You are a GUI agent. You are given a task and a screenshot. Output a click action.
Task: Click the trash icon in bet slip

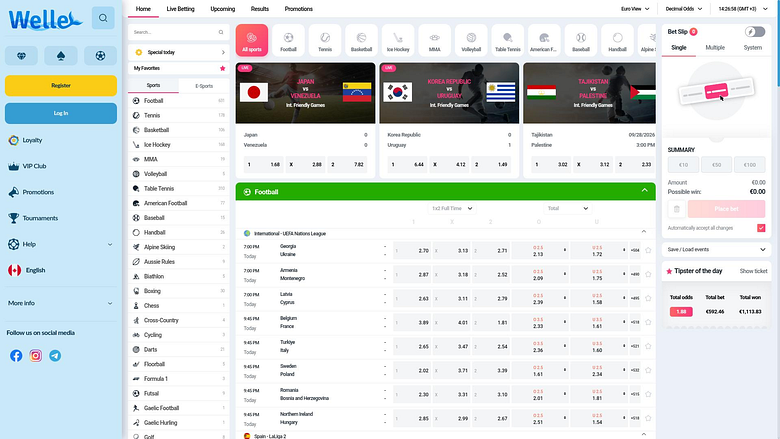[x=677, y=209]
